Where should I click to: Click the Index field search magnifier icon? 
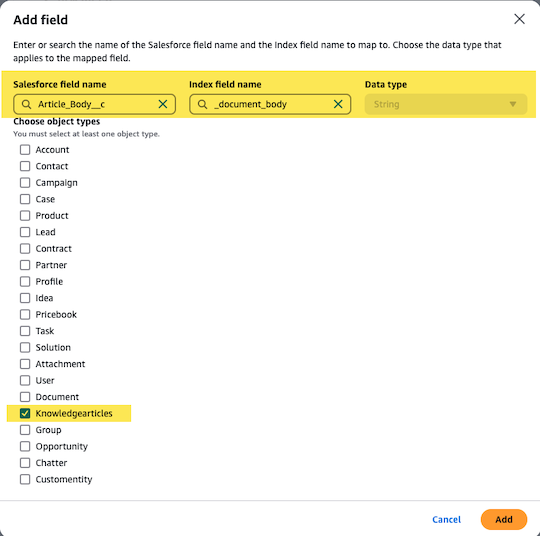click(202, 104)
